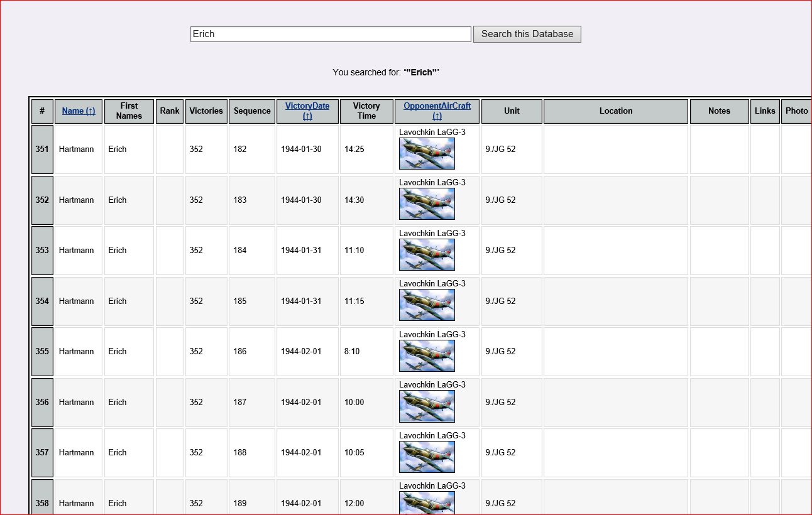Open the LaGG-3 aircraft thumbnail in row 355

(427, 356)
